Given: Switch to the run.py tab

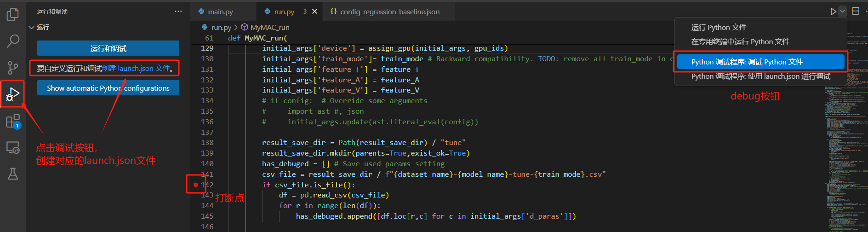Looking at the screenshot, I should pyautogui.click(x=284, y=12).
